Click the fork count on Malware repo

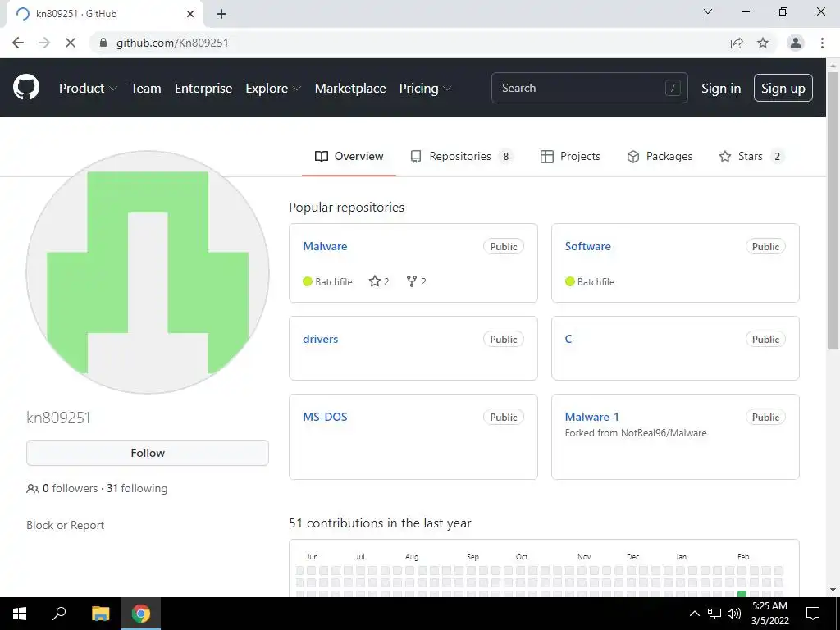pyautogui.click(x=416, y=281)
